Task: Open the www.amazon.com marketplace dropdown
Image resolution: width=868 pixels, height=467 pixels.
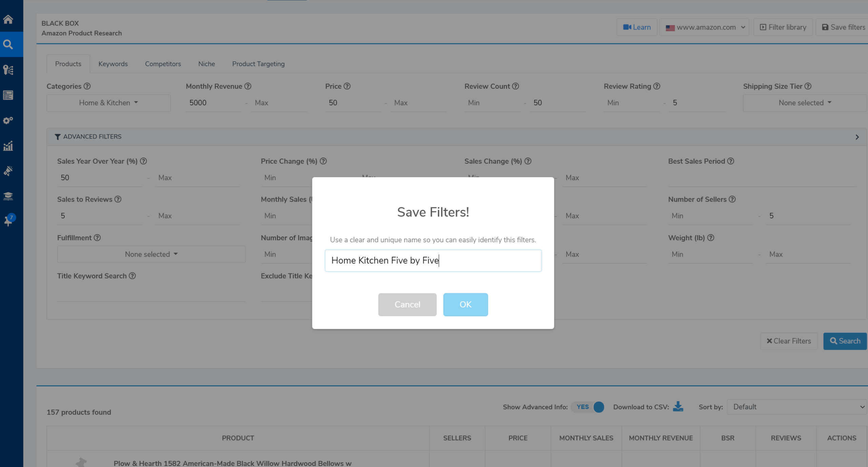Action: 705,27
